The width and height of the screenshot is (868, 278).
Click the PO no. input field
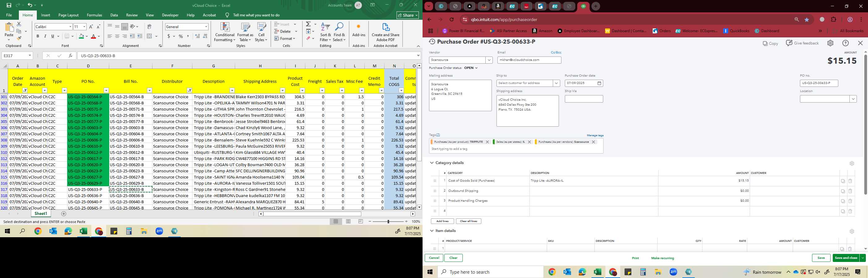click(x=819, y=83)
